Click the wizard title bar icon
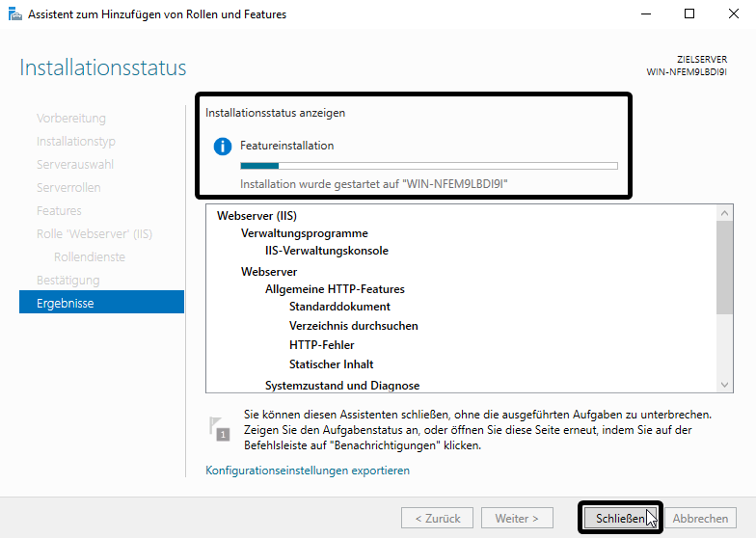The height and width of the screenshot is (538, 756). coord(15,13)
